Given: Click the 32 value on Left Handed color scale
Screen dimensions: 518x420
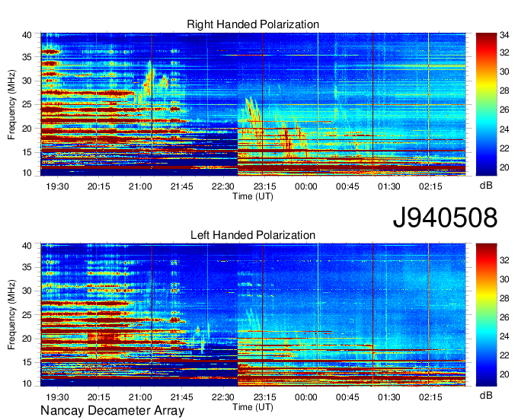Looking at the screenshot, I should pyautogui.click(x=504, y=260).
